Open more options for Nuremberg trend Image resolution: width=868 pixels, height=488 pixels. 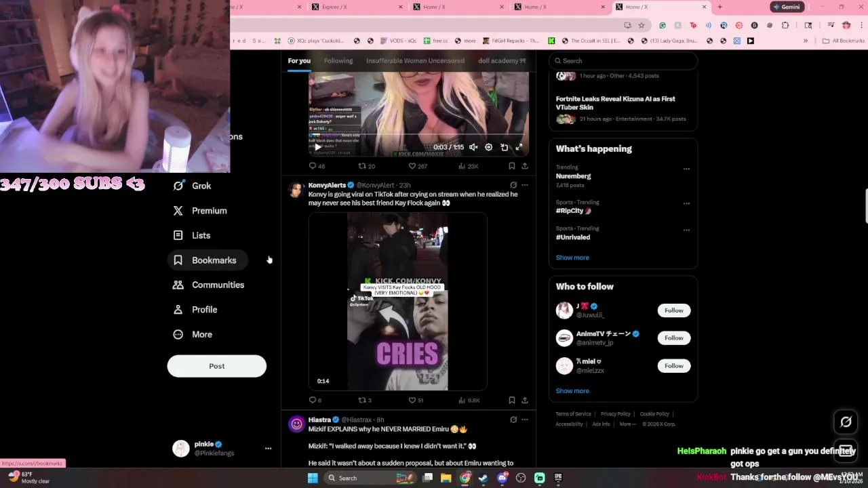coord(686,169)
